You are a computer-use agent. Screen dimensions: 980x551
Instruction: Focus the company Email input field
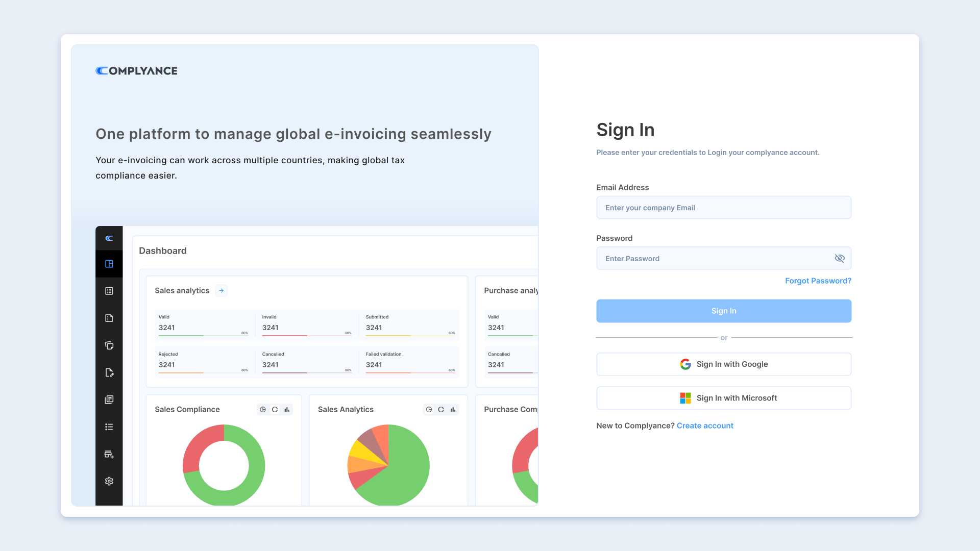tap(723, 208)
